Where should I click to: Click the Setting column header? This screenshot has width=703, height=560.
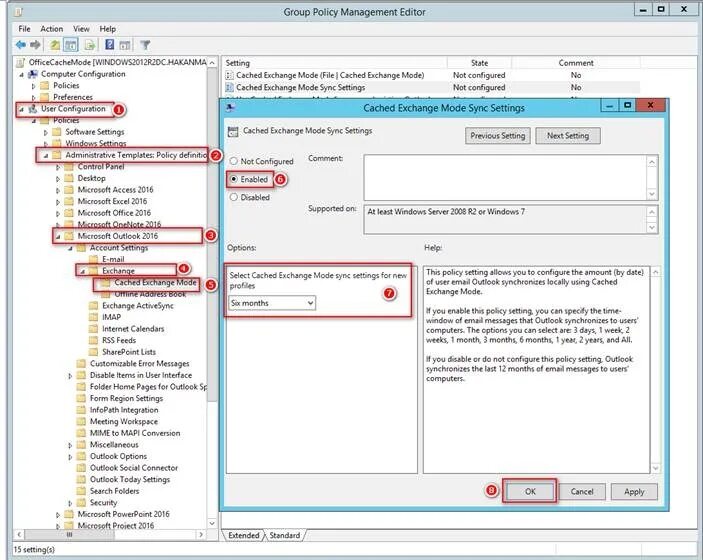tap(334, 63)
